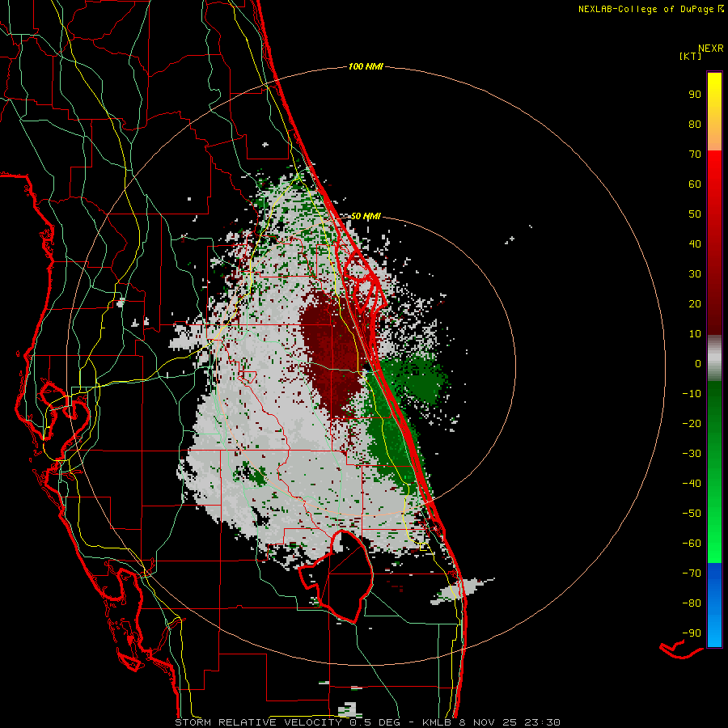The image size is (728, 728).
Task: Click the -80 value on velocity scale
Action: pyautogui.click(x=692, y=603)
